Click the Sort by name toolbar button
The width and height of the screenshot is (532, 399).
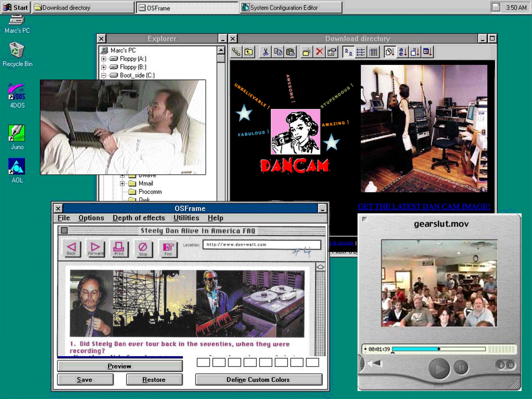[x=402, y=52]
